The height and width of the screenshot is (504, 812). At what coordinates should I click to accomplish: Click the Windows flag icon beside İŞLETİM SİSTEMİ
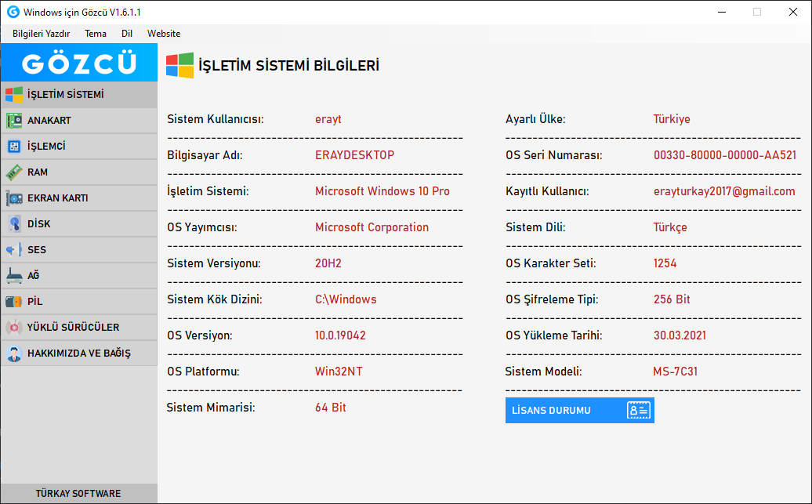click(14, 94)
